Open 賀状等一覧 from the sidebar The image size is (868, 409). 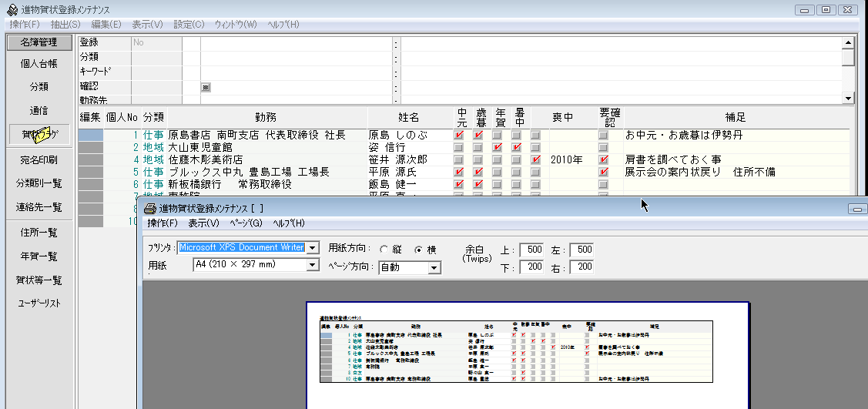tap(39, 280)
